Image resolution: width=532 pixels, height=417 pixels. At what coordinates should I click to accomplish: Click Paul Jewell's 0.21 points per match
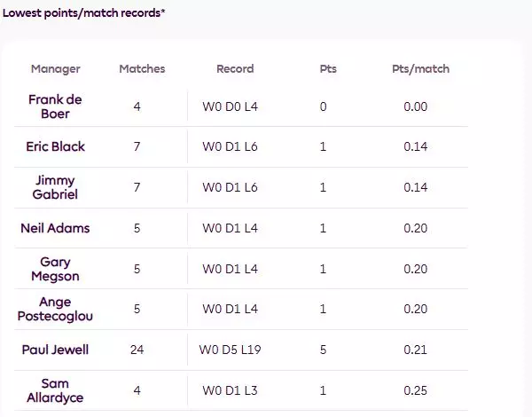(415, 350)
